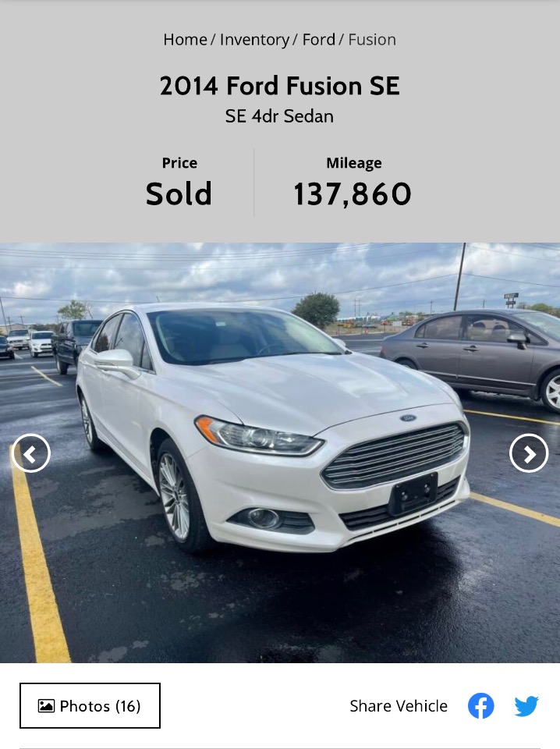Viewport: 560px width, 749px height.
Task: Navigate to Inventory breadcrumb
Action: (254, 40)
